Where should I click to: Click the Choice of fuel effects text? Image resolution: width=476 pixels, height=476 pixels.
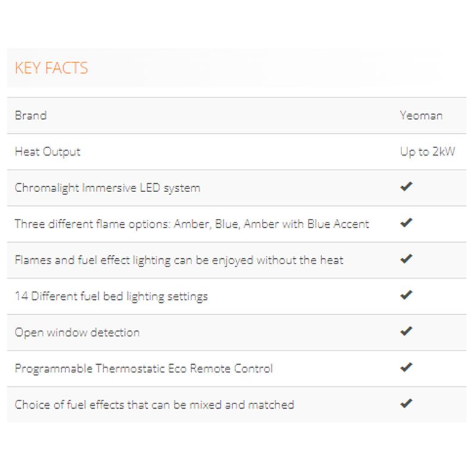point(155,405)
